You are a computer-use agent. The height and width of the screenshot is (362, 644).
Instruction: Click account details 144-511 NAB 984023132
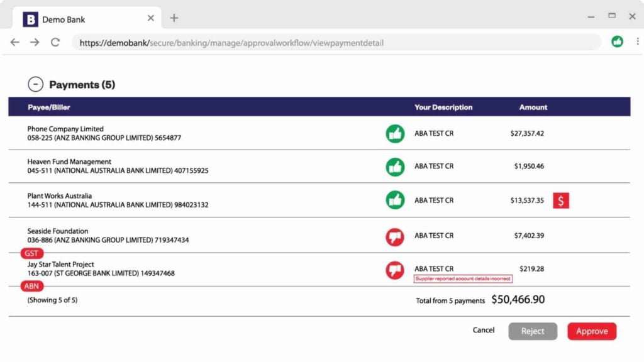click(118, 205)
